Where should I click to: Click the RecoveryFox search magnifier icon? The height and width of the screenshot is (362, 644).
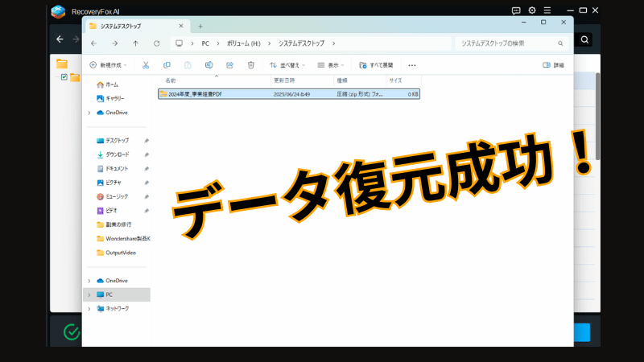pos(585,39)
